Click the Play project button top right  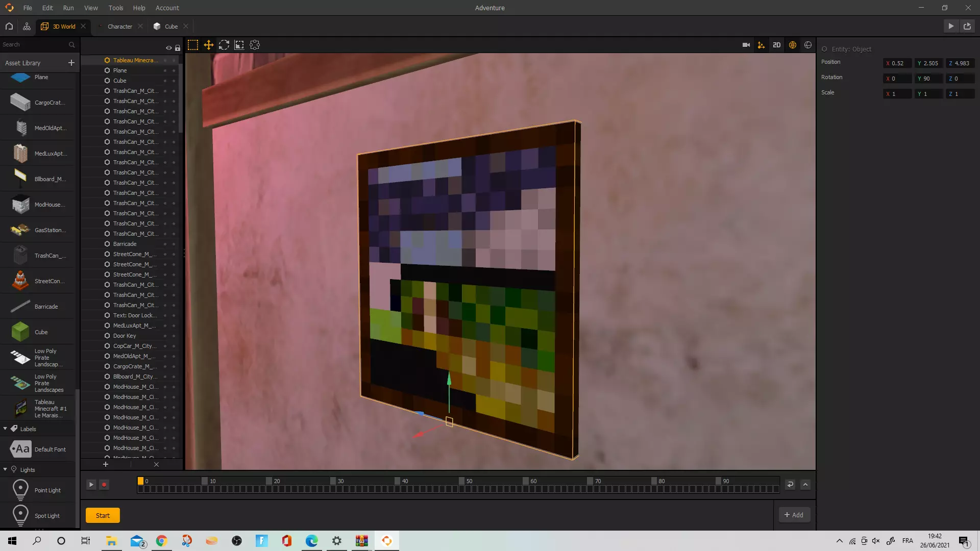pos(951,27)
